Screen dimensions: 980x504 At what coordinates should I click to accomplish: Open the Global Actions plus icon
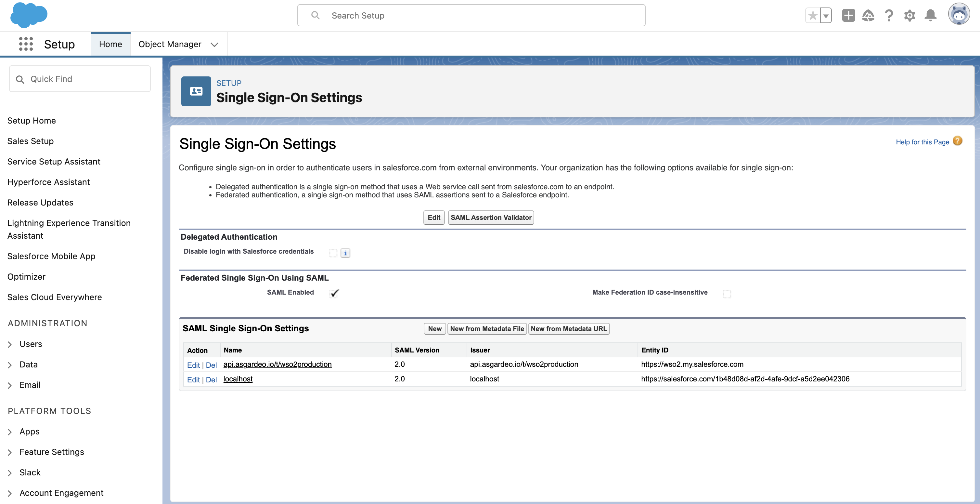coord(848,16)
